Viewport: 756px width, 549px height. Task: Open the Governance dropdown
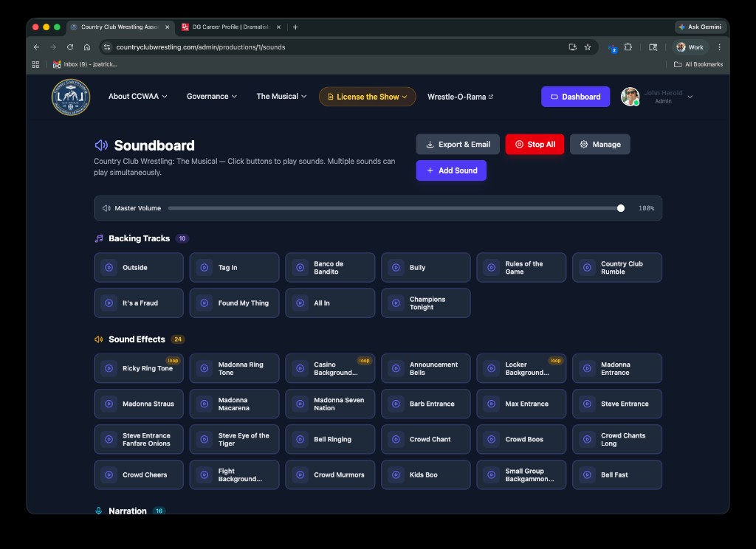click(x=211, y=97)
